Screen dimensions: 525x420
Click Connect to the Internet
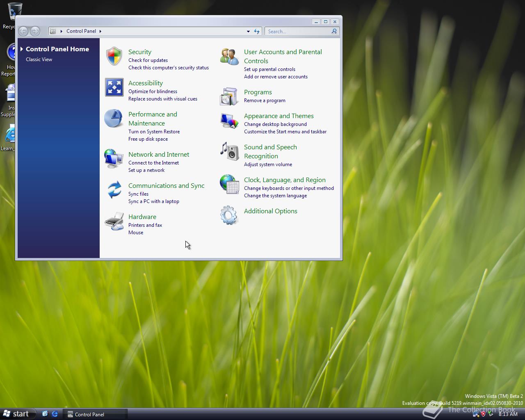click(x=154, y=163)
